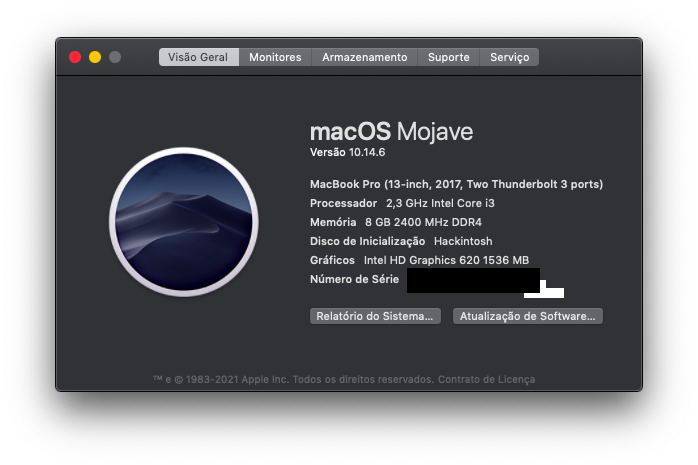
Task: Open Atualização de Software
Action: pyautogui.click(x=528, y=316)
